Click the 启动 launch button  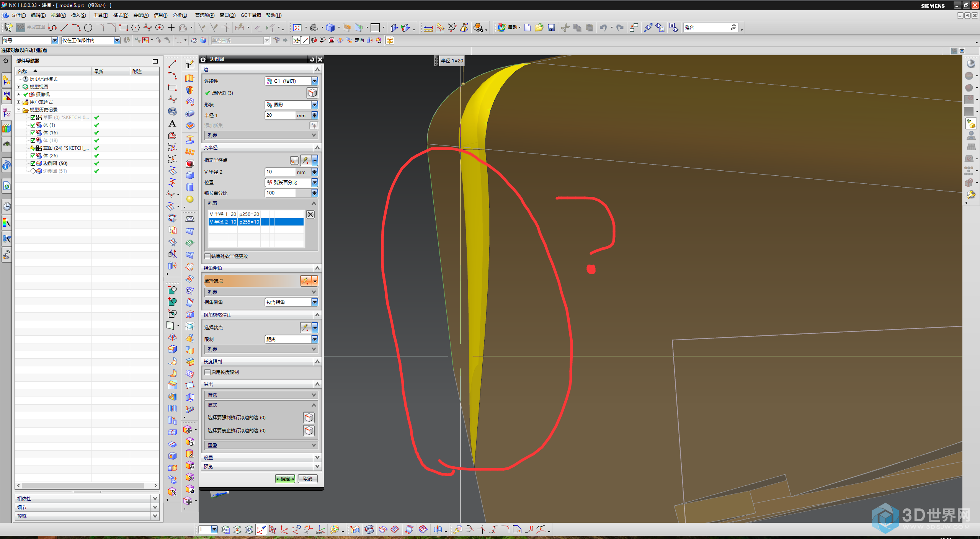pyautogui.click(x=509, y=28)
